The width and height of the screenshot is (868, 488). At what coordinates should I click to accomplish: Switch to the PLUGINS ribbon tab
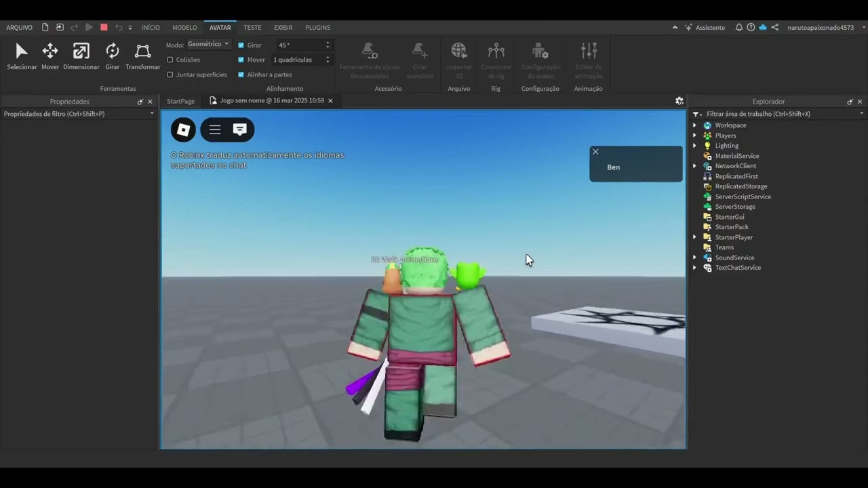pos(317,28)
